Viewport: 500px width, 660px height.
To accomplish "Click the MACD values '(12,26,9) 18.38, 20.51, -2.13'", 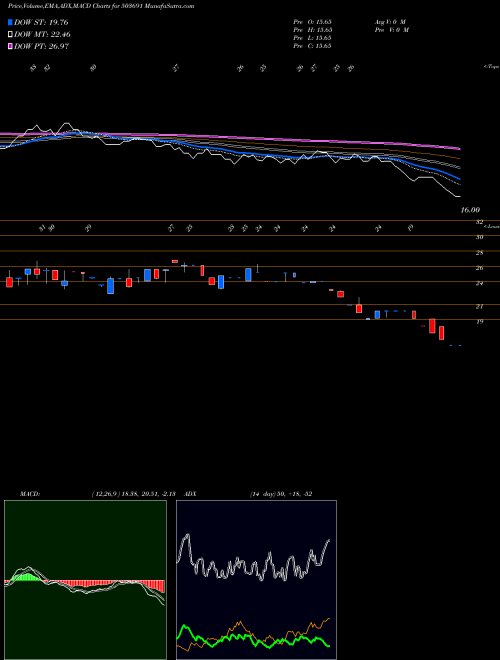I will (x=133, y=494).
